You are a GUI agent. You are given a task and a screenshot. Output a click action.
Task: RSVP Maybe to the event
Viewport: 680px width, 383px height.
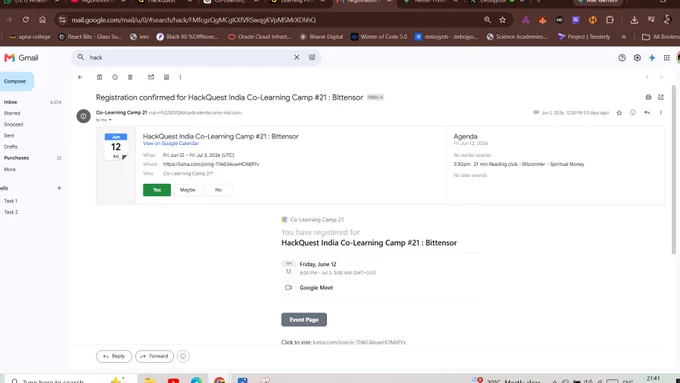point(188,190)
